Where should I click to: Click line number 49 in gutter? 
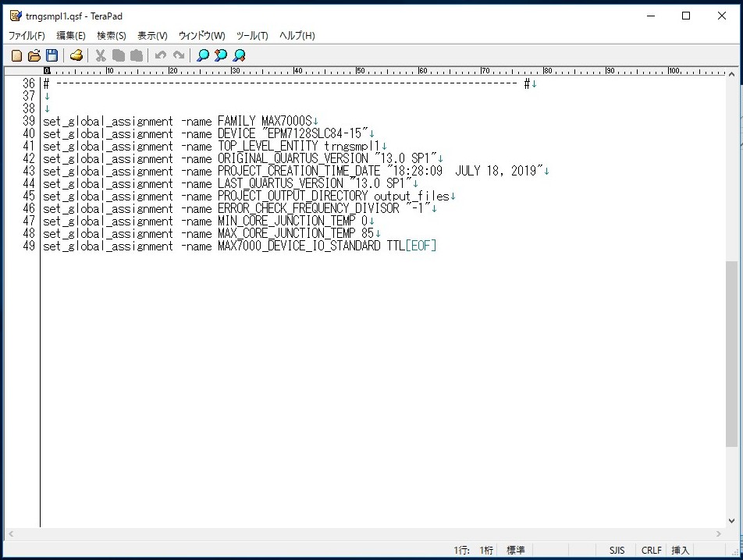click(x=29, y=246)
